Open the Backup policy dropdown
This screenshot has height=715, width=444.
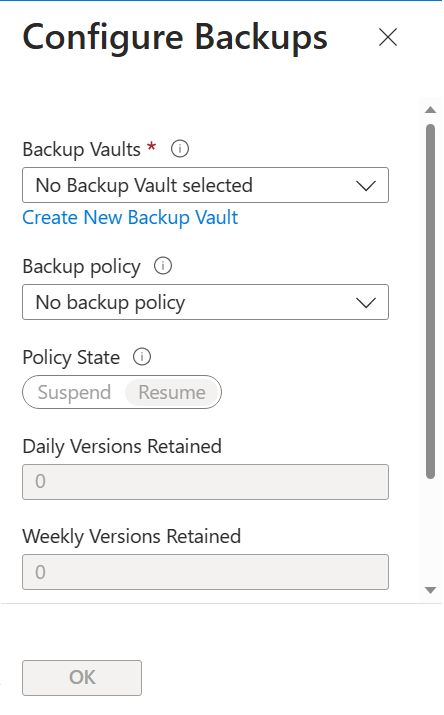tap(206, 302)
